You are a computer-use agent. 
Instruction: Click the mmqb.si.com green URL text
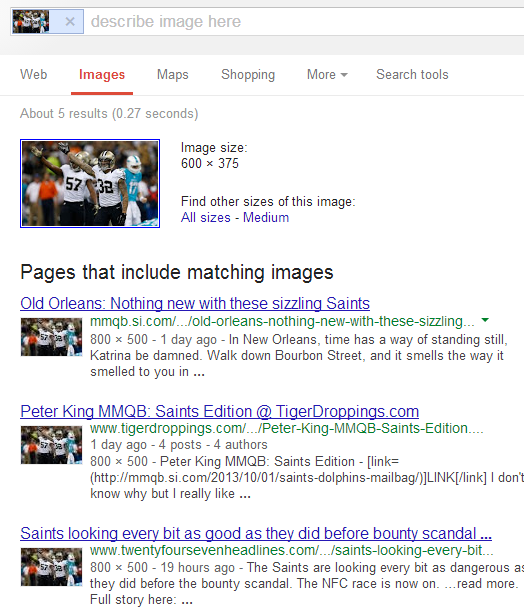(x=282, y=321)
